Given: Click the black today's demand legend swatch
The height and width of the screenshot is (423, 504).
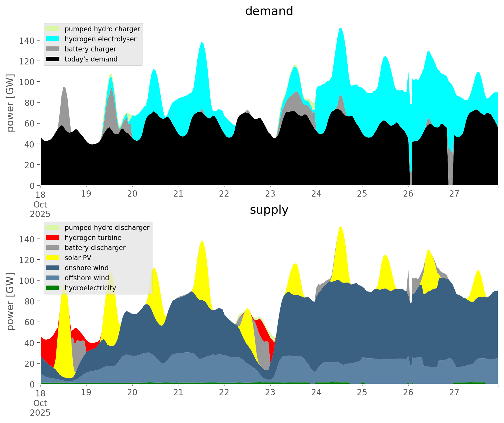Looking at the screenshot, I should pyautogui.click(x=53, y=59).
